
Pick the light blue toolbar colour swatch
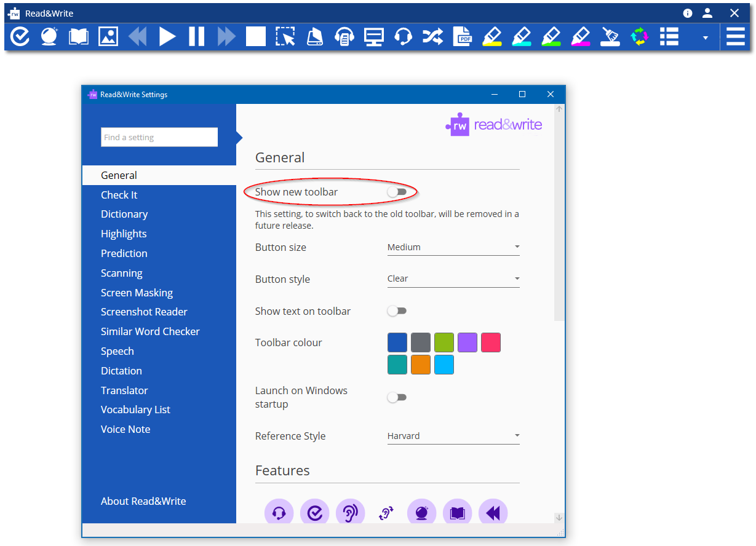pos(444,365)
